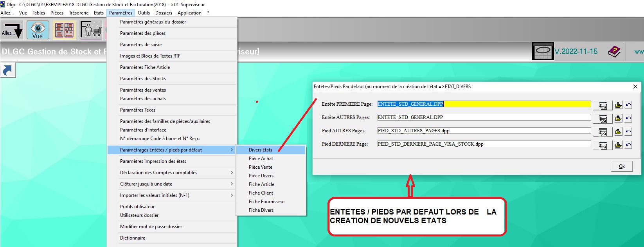Viewport: 644px width, 247px height.
Task: Open designer for Entête AUTRES Pages
Action: click(x=603, y=119)
